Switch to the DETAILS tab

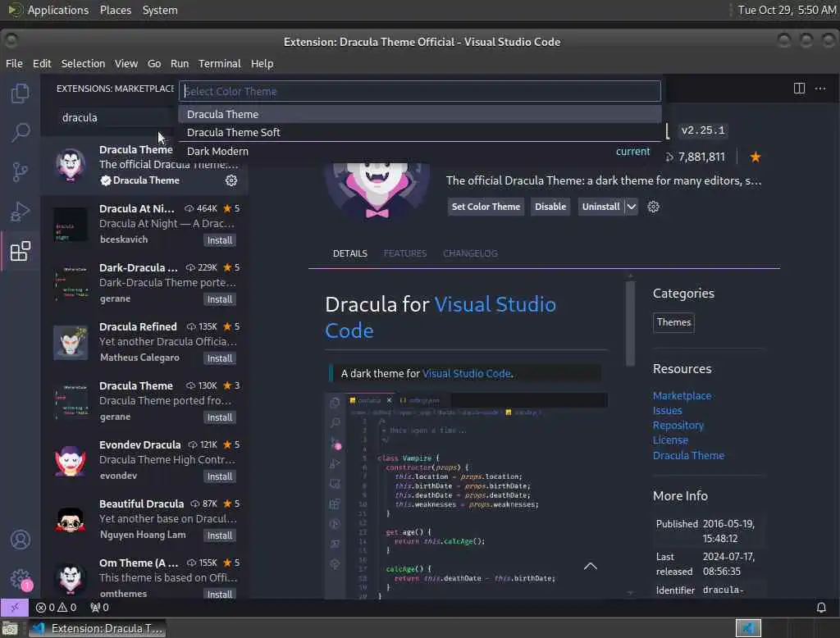pyautogui.click(x=349, y=253)
